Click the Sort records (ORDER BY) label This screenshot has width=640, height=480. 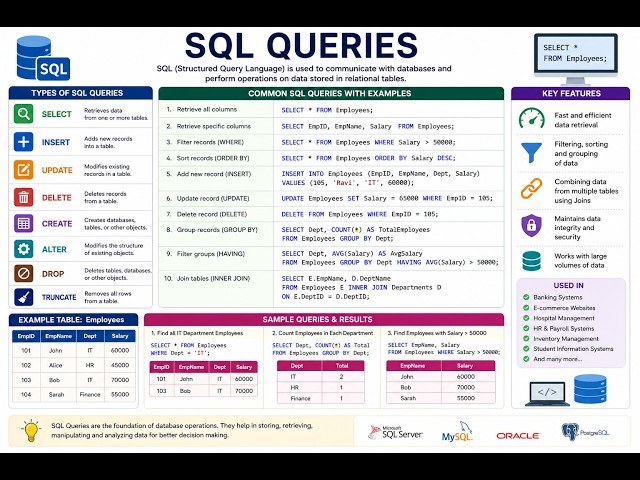pyautogui.click(x=213, y=158)
